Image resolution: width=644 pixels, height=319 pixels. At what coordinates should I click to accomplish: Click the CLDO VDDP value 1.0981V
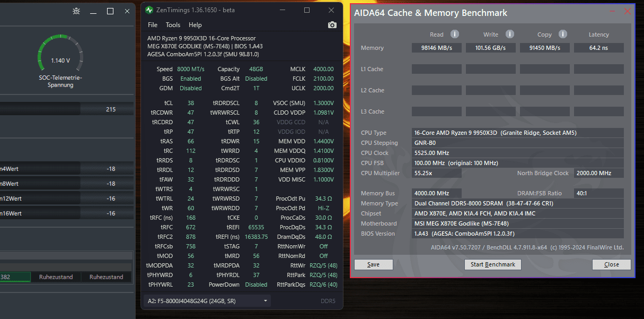[x=323, y=113]
